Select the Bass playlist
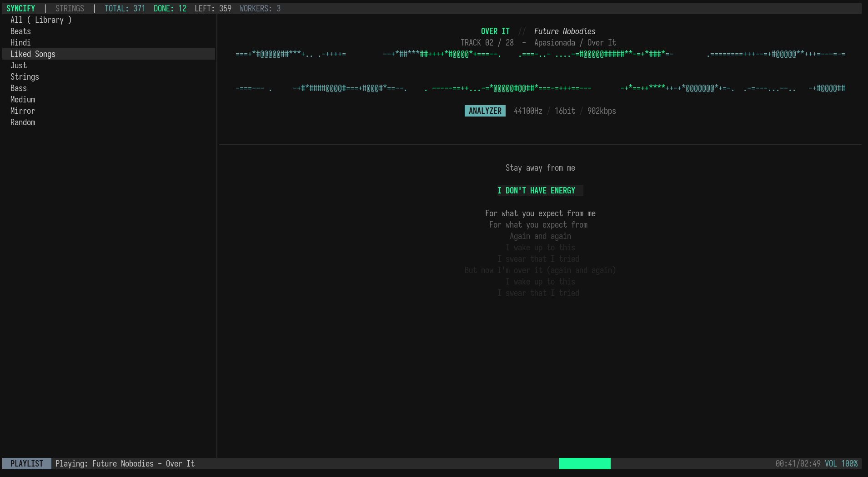This screenshot has width=868, height=477. [x=109, y=88]
